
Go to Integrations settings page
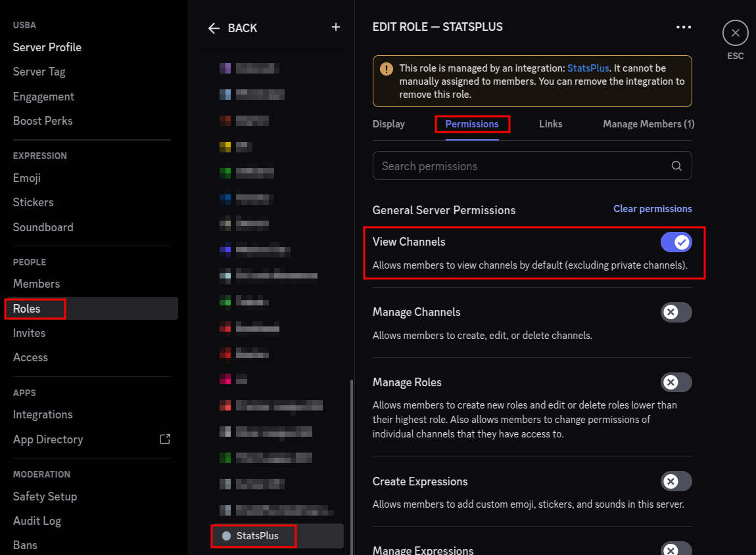tap(43, 414)
